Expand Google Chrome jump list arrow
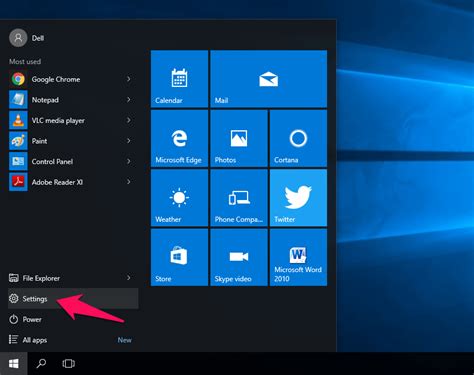474x375 pixels. (129, 79)
